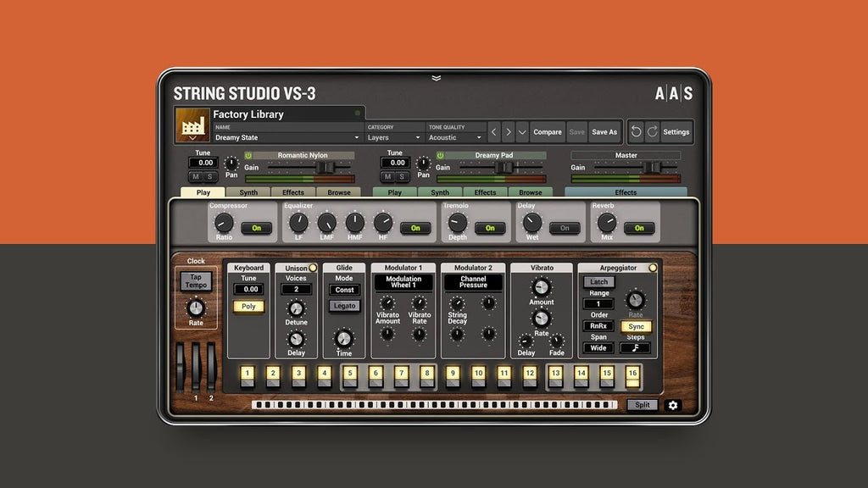Click the Clock Rate knob
The height and width of the screenshot is (488, 868).
(196, 308)
